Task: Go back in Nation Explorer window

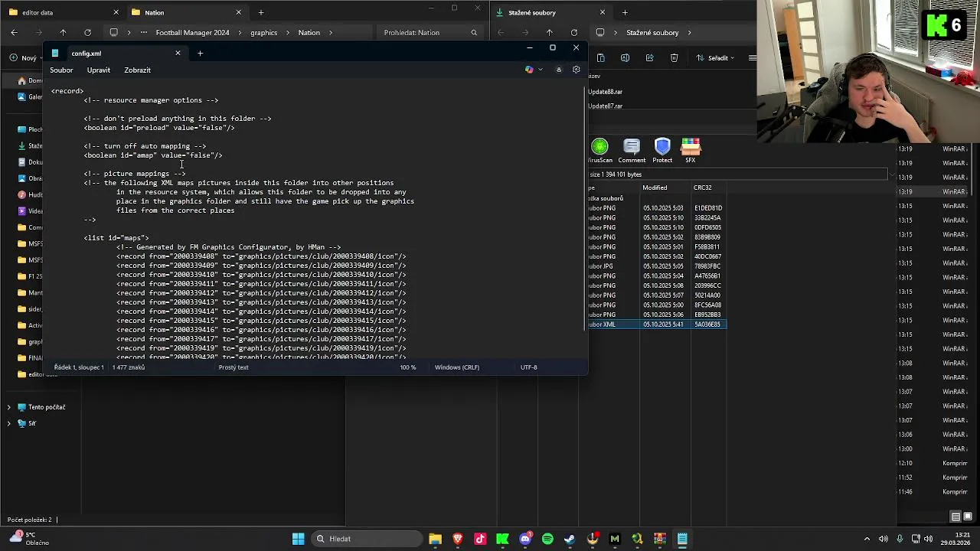Action: coord(14,32)
